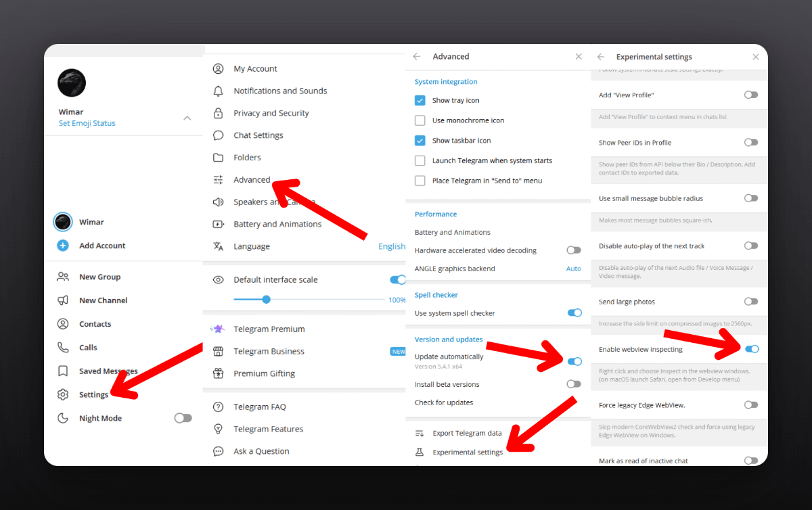Check Use monochrome icon
Viewport: 812px width, 510px height.
click(x=420, y=120)
